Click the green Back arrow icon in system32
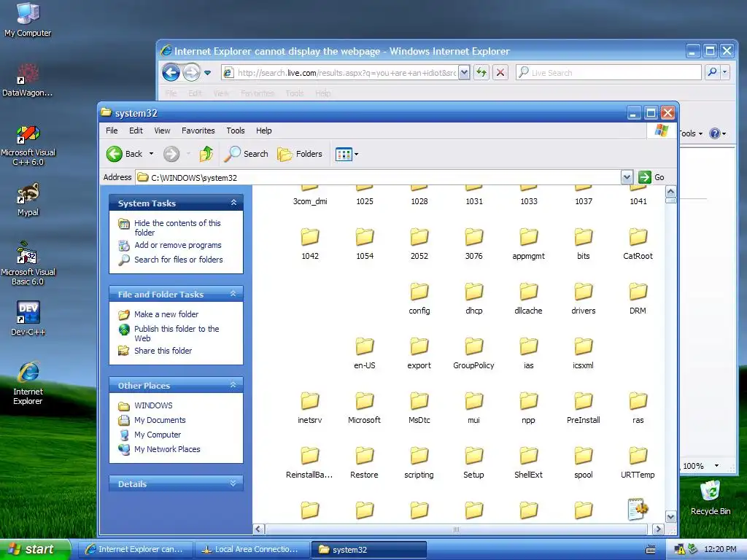Viewport: 747px width, 560px height. click(x=115, y=154)
